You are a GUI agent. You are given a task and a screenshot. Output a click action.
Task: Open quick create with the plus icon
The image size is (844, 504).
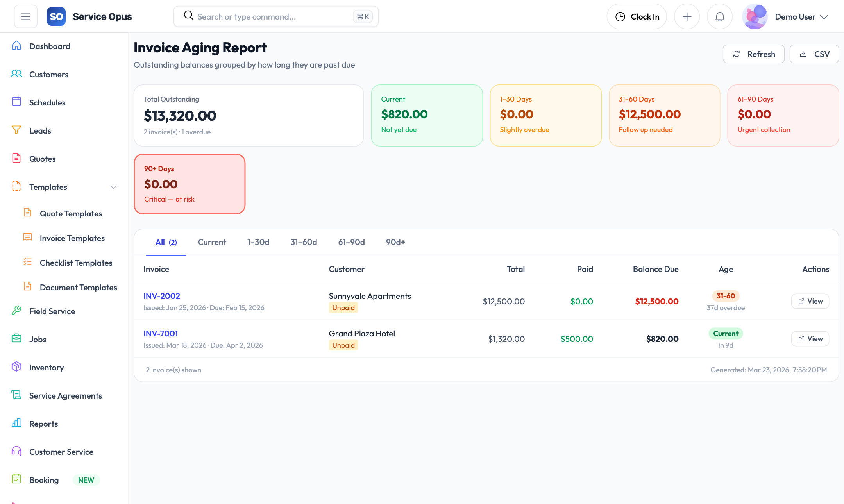coord(687,16)
